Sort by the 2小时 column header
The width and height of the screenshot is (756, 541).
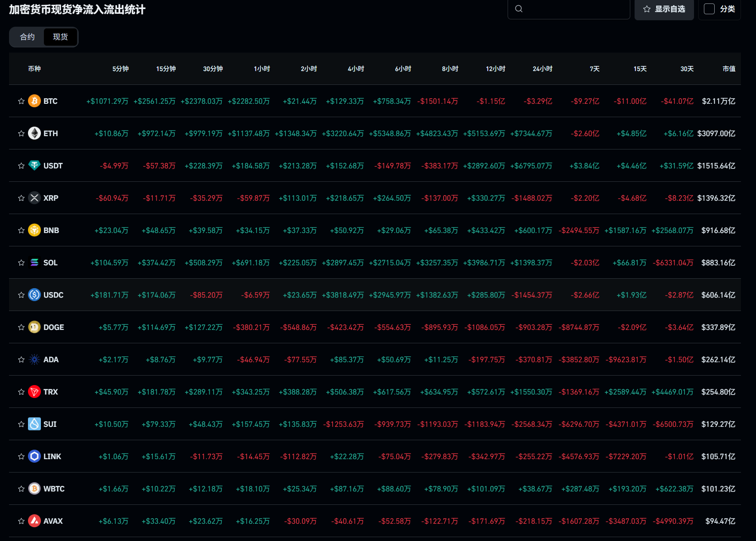pyautogui.click(x=309, y=69)
